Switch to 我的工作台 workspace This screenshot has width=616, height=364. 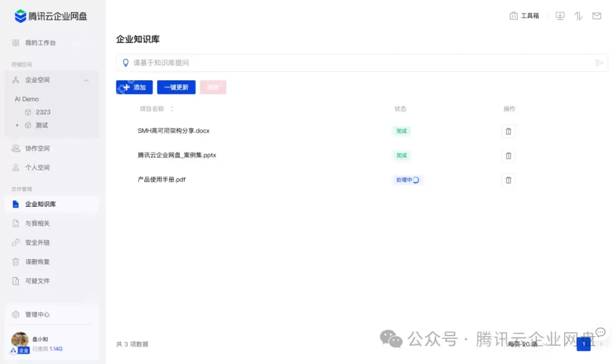point(37,42)
